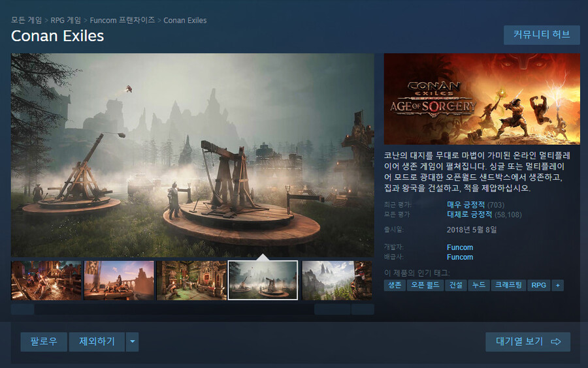Select the mountain landscape thumbnail
This screenshot has height=368, width=588.
(337, 281)
